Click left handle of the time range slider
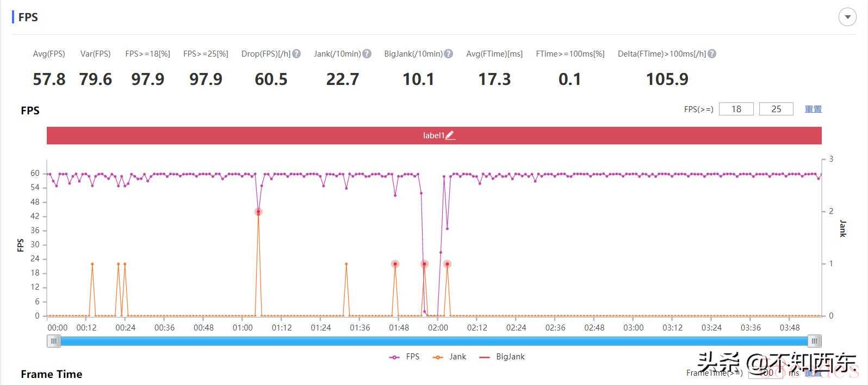Screen dimensions: 868x385 pos(53,341)
